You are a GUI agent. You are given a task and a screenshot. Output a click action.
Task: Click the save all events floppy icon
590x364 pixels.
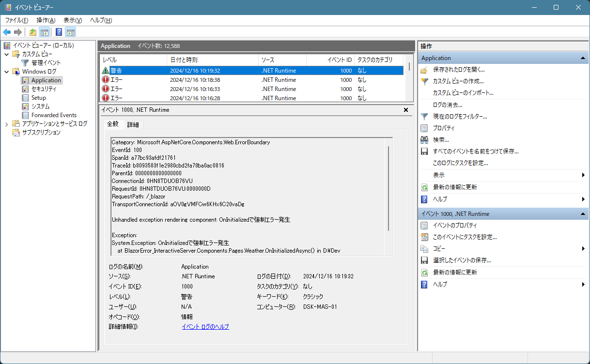tap(424, 152)
